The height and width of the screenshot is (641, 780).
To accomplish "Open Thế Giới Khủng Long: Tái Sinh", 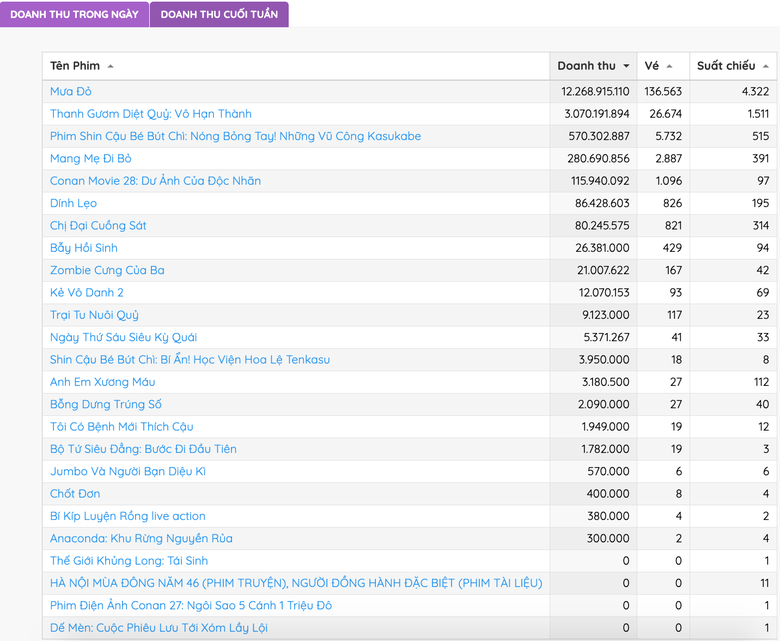I will pyautogui.click(x=129, y=561).
